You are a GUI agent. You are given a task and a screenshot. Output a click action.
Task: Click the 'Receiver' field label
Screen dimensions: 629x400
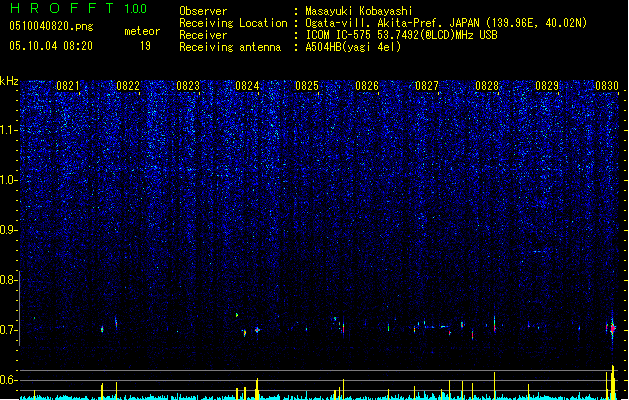pos(203,35)
